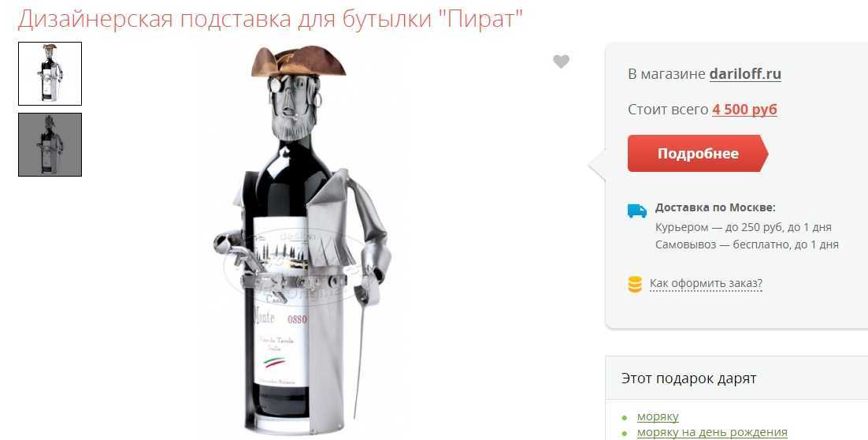Click the blue delivery truck icon
This screenshot has width=868, height=440.
click(636, 211)
